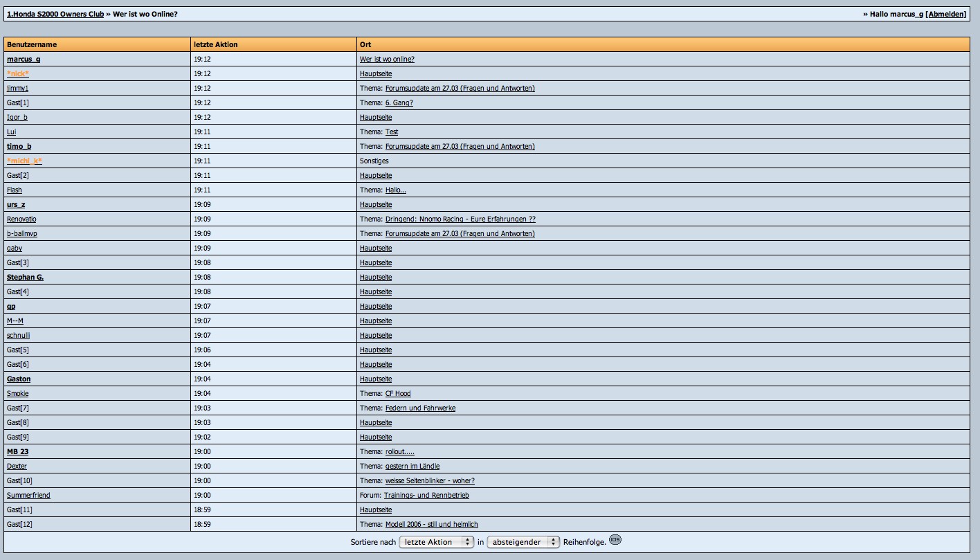Expand the 'absteigender' order dropdown
This screenshot has height=560, width=980.
click(x=523, y=542)
